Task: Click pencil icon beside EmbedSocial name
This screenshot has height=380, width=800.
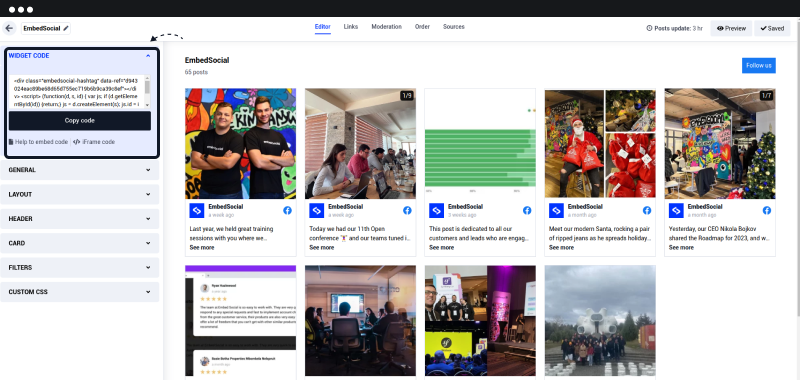Action: [x=66, y=29]
